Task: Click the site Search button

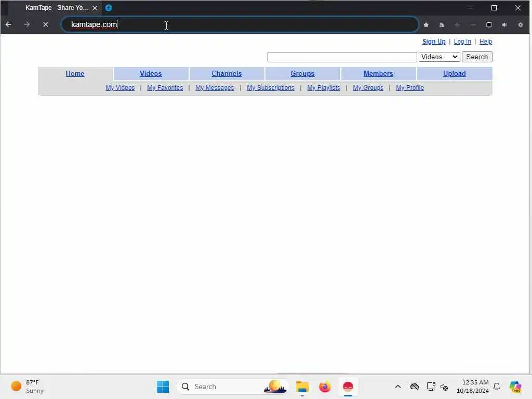Action: click(477, 57)
